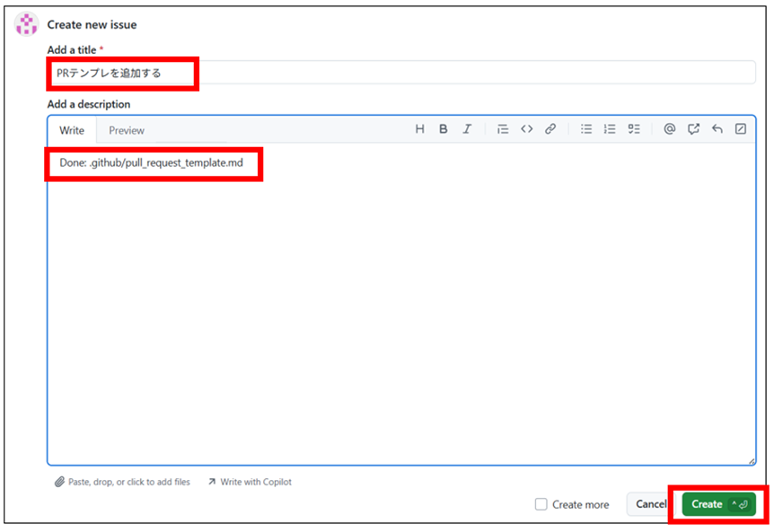The image size is (774, 532).
Task: Apply italic formatting icon
Action: click(467, 129)
